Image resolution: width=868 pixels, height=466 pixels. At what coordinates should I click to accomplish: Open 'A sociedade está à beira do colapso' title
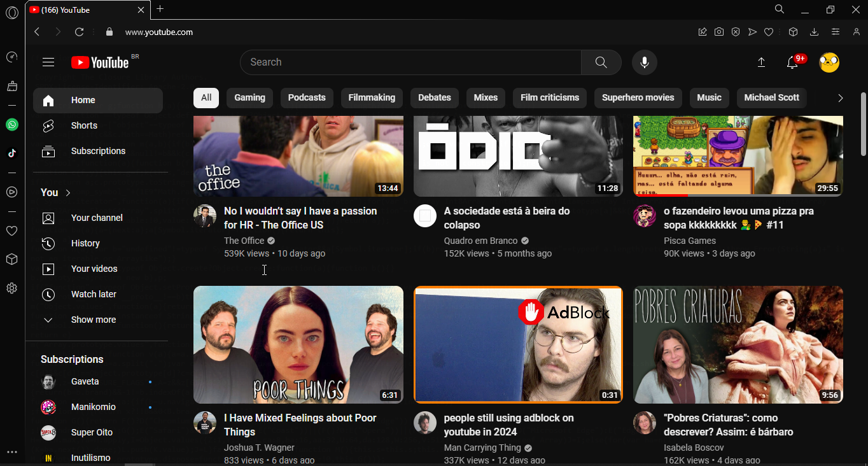point(507,218)
